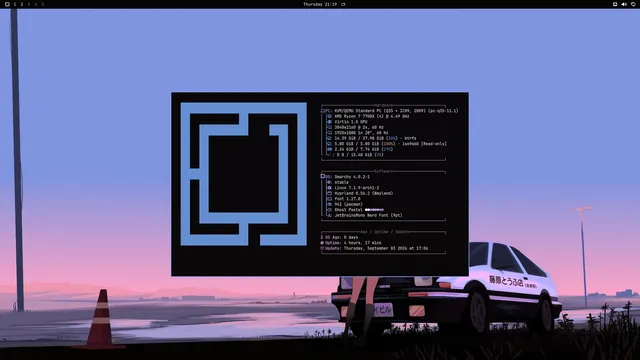
Task: Click the btrfs disk usage text
Action: (x=375, y=138)
